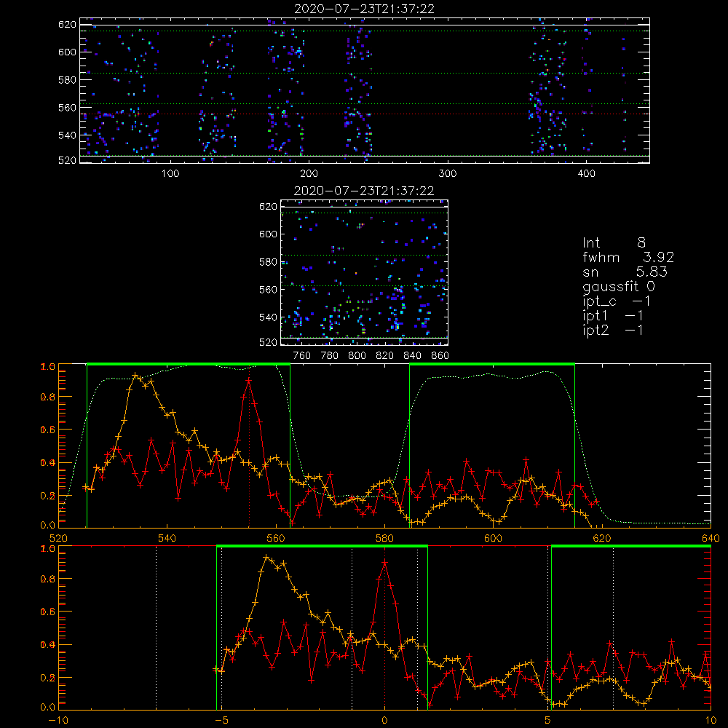The width and height of the screenshot is (728, 728).
Task: Click x-axis label 600 on upper profile plot
Action: 493,538
